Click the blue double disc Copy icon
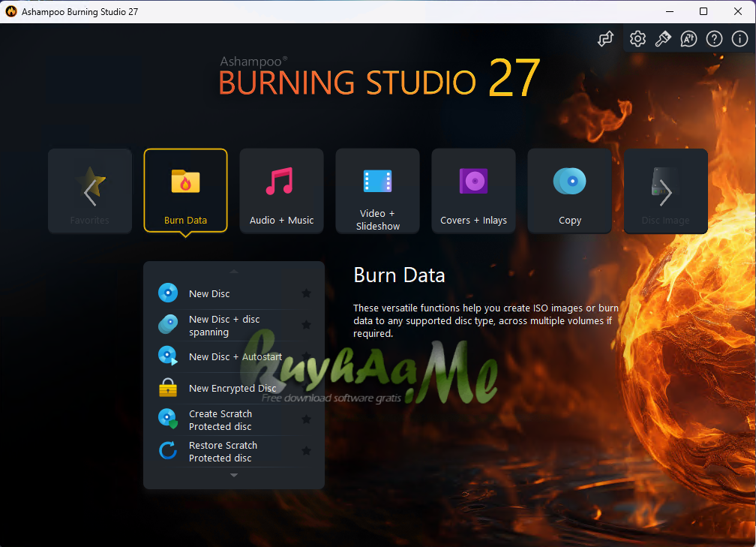The width and height of the screenshot is (756, 547). (569, 182)
